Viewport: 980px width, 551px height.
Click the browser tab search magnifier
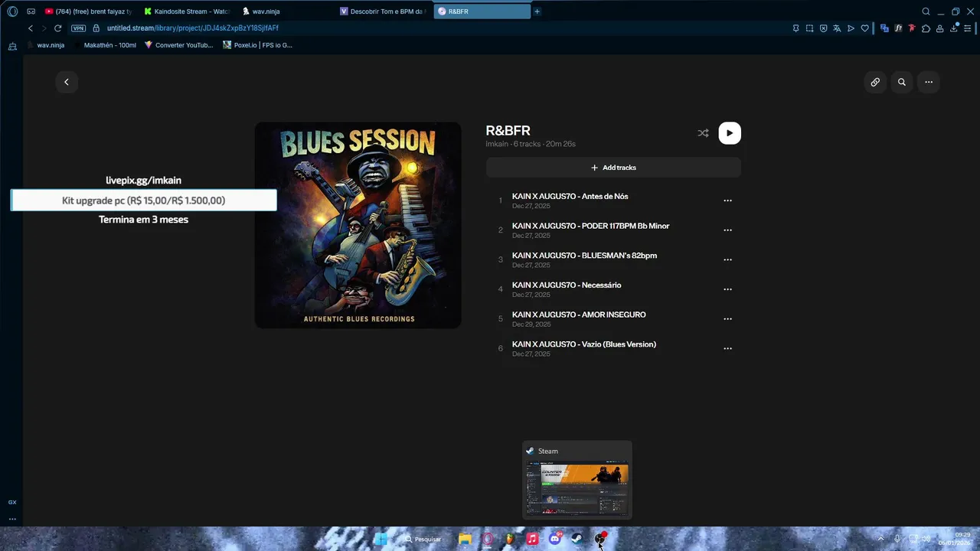(x=926, y=11)
